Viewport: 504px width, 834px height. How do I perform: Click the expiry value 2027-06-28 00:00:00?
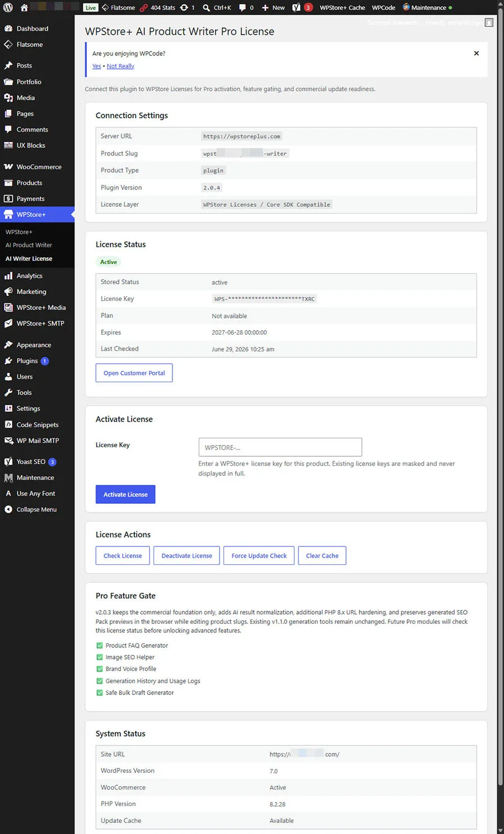[x=239, y=332]
